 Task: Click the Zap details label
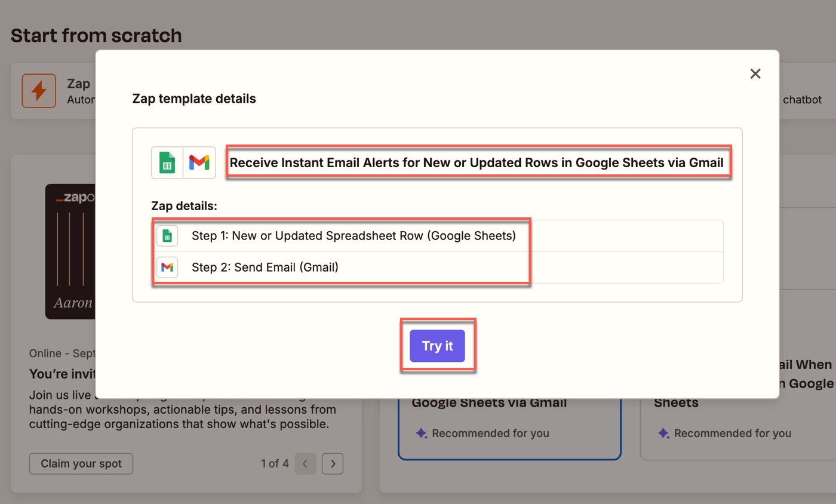pos(185,206)
